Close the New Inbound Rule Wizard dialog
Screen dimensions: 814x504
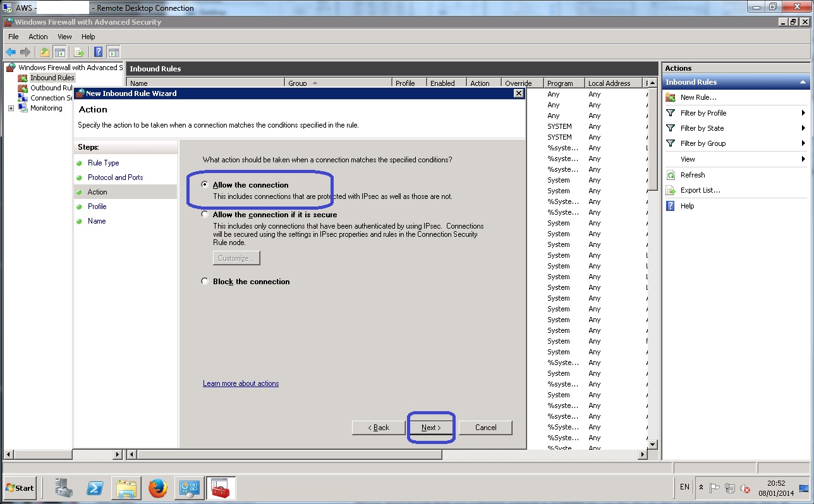pyautogui.click(x=518, y=93)
